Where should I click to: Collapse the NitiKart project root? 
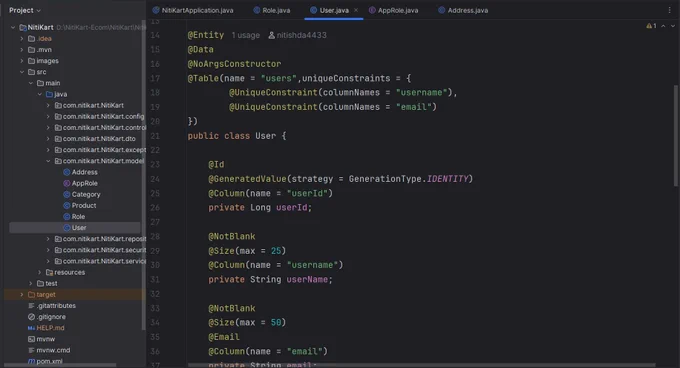[x=13, y=27]
